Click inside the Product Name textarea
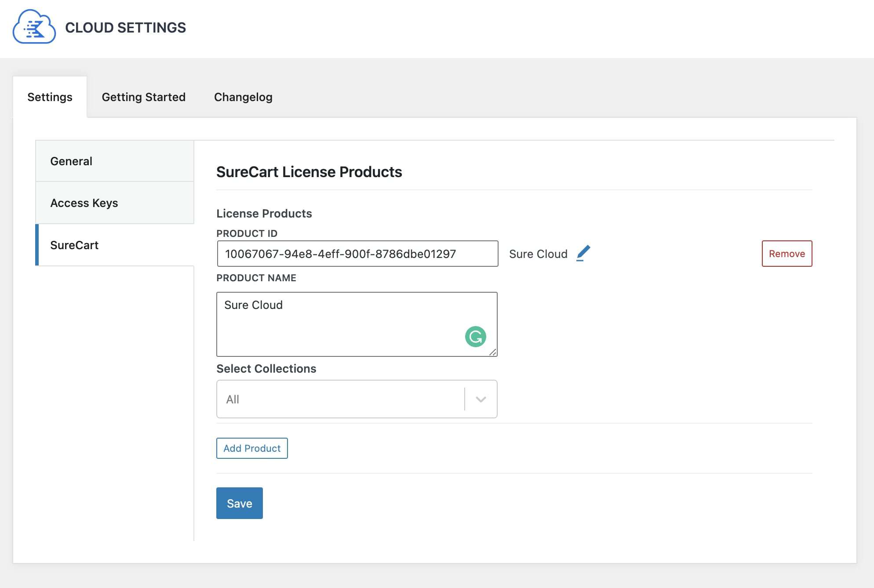 click(x=357, y=324)
